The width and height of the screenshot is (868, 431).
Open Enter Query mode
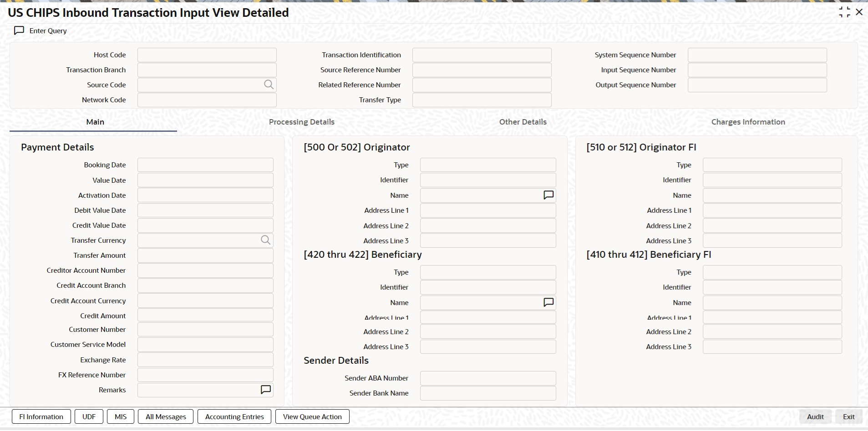pos(40,30)
